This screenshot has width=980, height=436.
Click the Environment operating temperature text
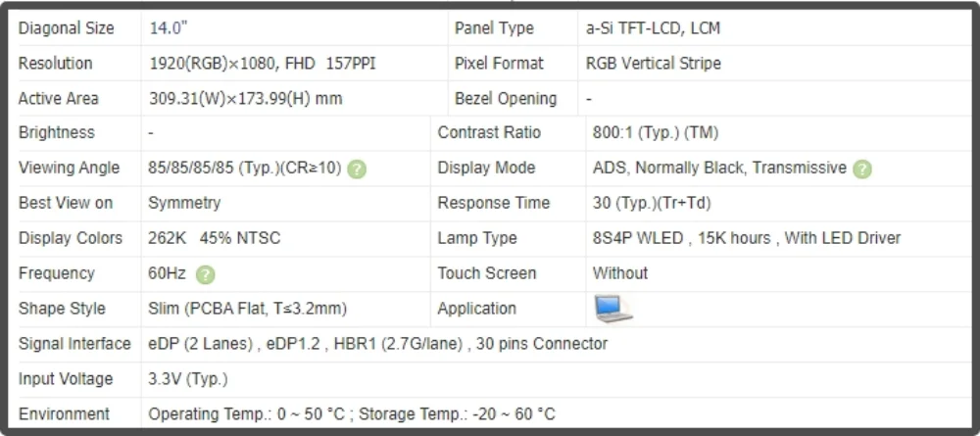coord(246,414)
